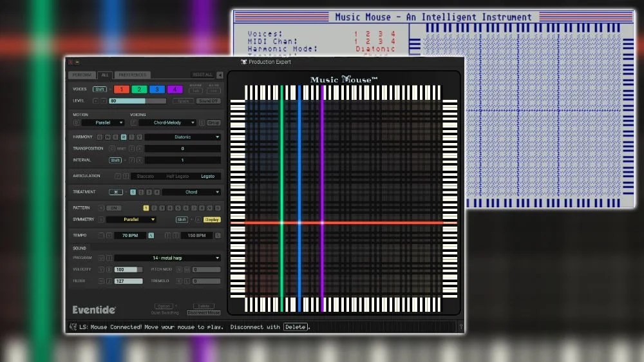Select purple voice 4 button
The height and width of the screenshot is (362, 644).
coord(175,90)
